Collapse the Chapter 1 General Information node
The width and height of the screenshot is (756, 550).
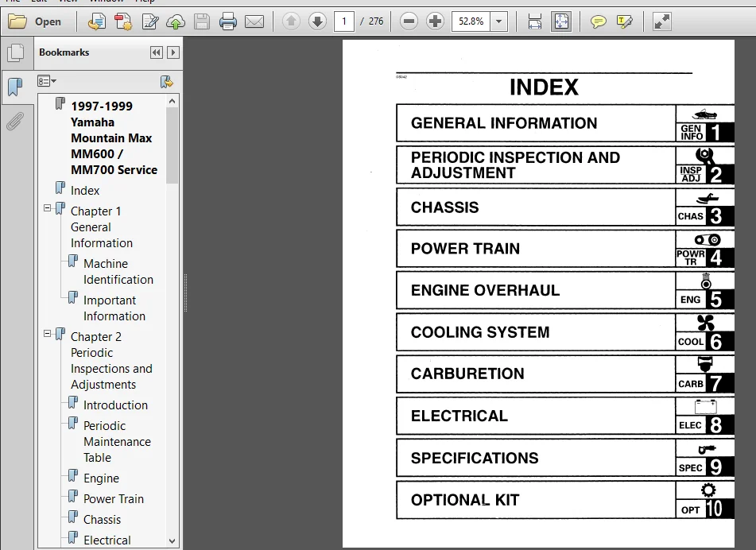tap(47, 208)
